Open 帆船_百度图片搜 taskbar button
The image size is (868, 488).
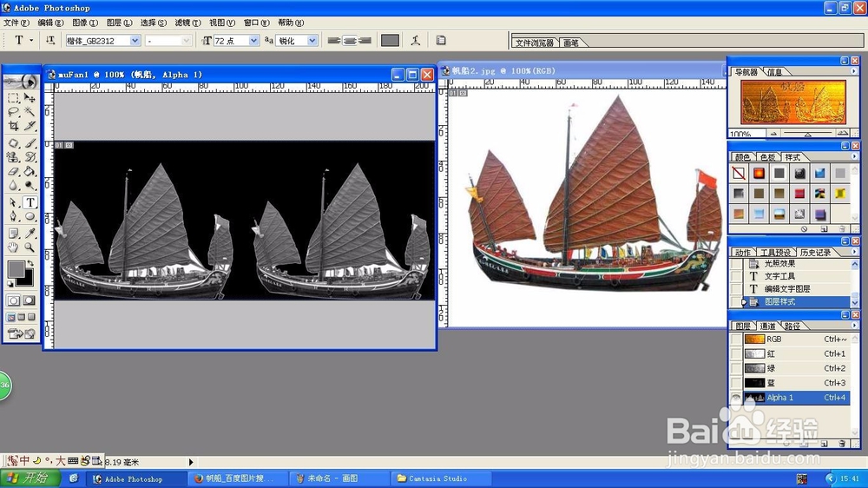(x=239, y=478)
